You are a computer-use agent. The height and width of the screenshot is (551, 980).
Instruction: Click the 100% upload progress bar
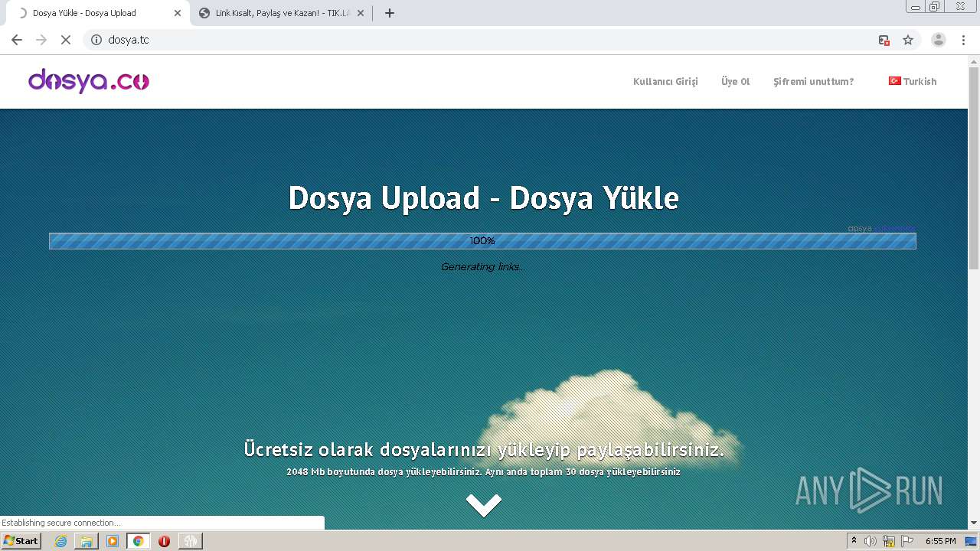click(482, 241)
